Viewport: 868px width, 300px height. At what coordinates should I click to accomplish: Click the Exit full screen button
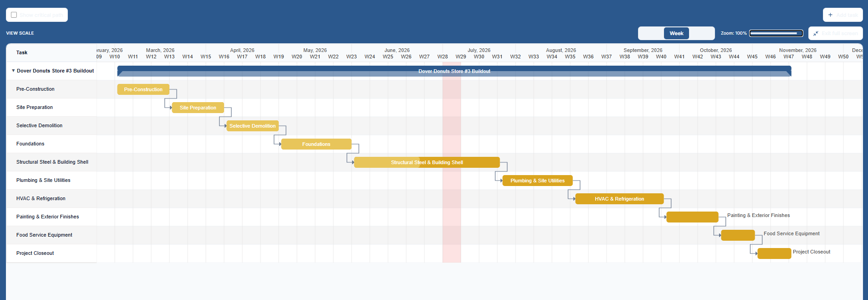(x=835, y=33)
